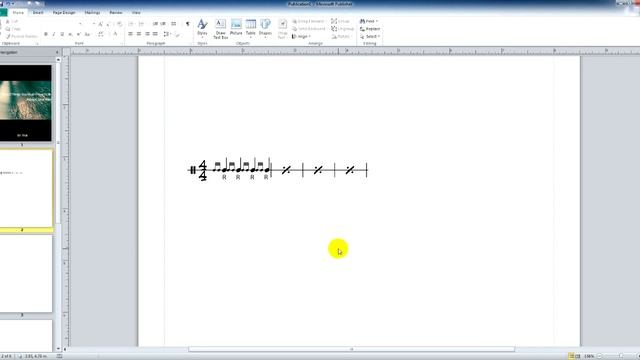This screenshot has height=360, width=640.
Task: Click the Ungroup objects button
Action: (x=343, y=29)
